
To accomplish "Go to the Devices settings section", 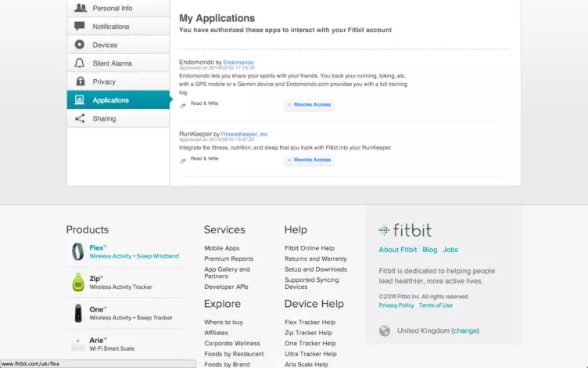I will [119, 45].
